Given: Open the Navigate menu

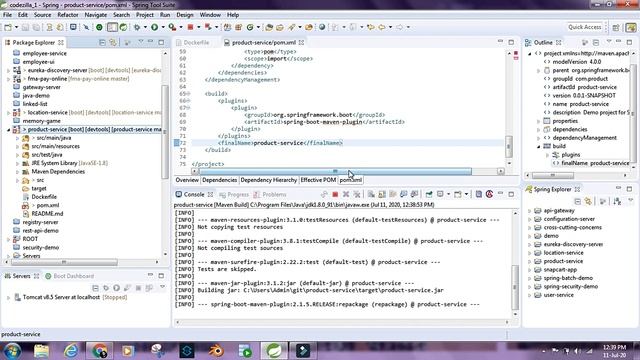Looking at the screenshot, I should (96, 15).
